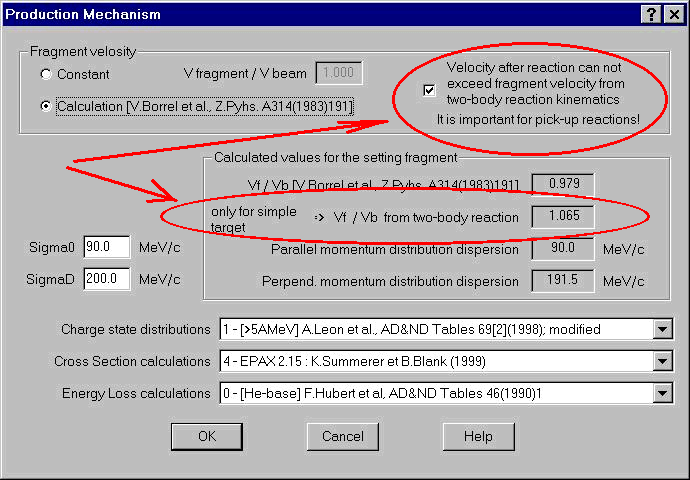Click the parallel momentum dispersion value box

563,249
